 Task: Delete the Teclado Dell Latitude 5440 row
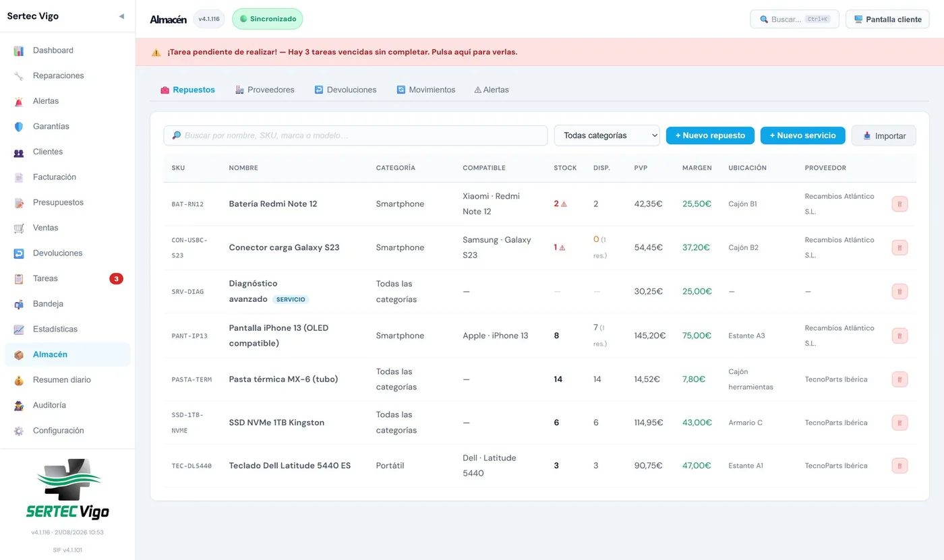[x=899, y=466]
